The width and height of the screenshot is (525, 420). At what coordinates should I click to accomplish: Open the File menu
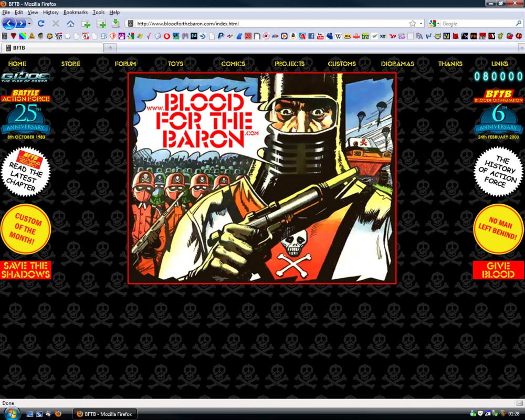[6, 13]
